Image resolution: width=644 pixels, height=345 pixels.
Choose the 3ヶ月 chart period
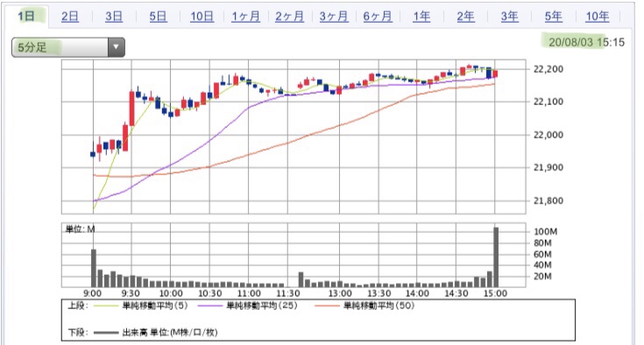(x=334, y=17)
